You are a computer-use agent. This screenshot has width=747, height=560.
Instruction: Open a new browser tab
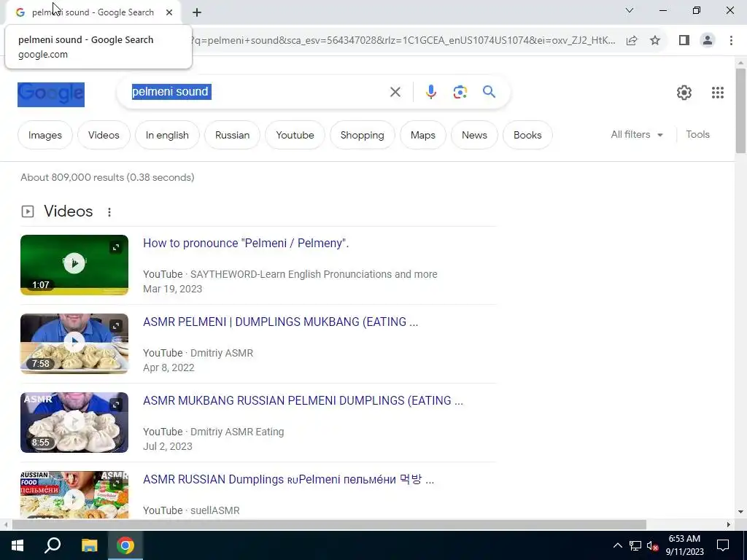[x=197, y=12]
